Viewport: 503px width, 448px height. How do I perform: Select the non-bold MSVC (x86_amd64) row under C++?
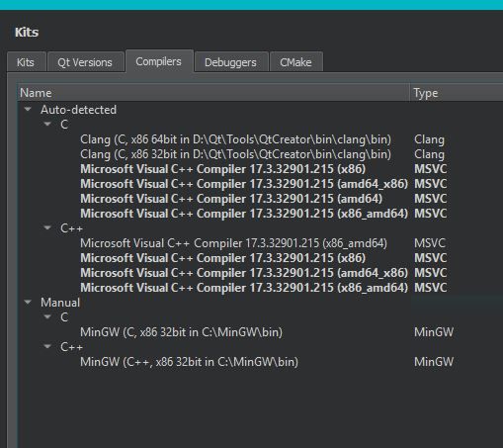click(x=234, y=243)
